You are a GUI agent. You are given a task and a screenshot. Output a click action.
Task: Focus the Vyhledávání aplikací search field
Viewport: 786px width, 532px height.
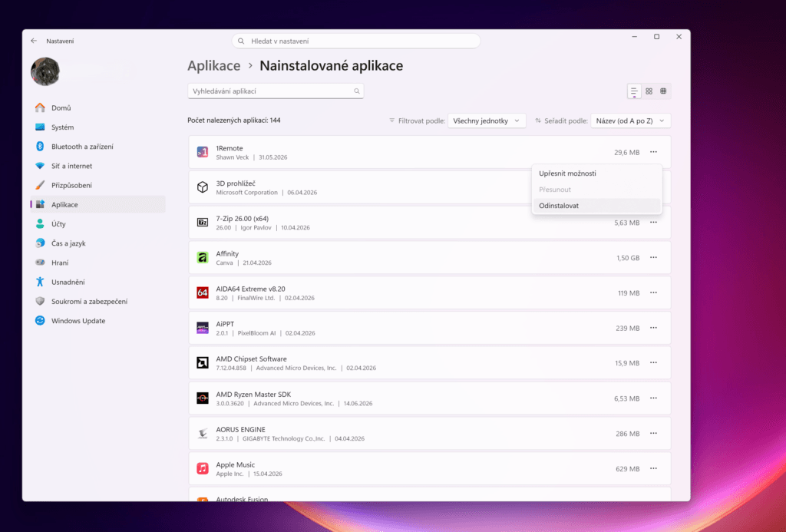tap(276, 91)
